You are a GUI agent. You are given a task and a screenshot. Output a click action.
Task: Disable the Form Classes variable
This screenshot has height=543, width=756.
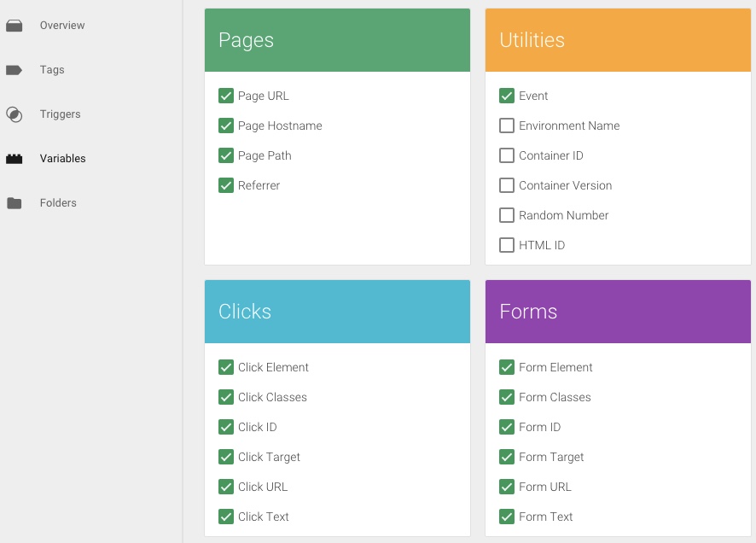coord(507,397)
